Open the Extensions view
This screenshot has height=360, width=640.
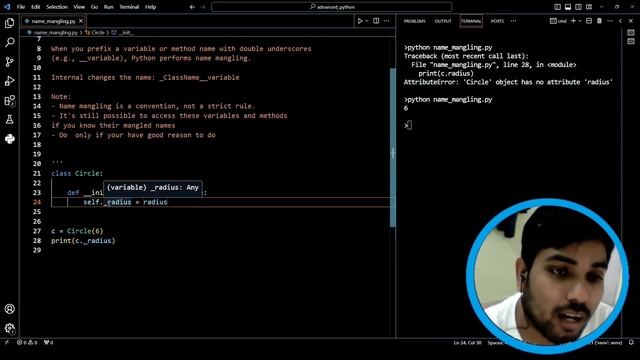tap(10, 100)
